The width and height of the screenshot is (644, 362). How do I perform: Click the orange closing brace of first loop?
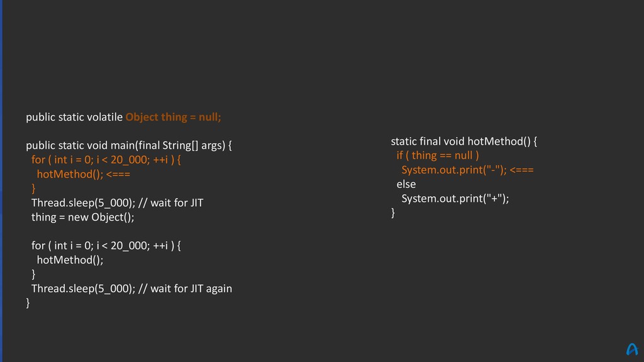pyautogui.click(x=33, y=189)
